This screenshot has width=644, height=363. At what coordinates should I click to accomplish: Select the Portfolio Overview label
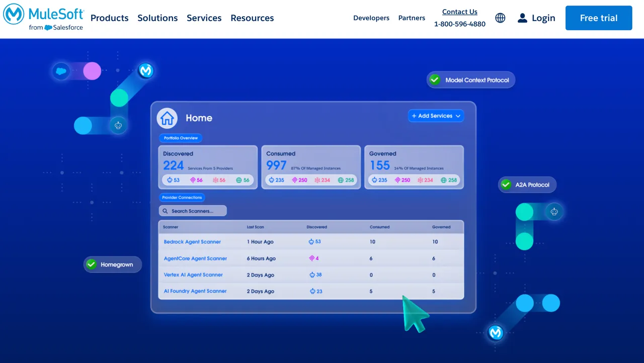pos(181,138)
